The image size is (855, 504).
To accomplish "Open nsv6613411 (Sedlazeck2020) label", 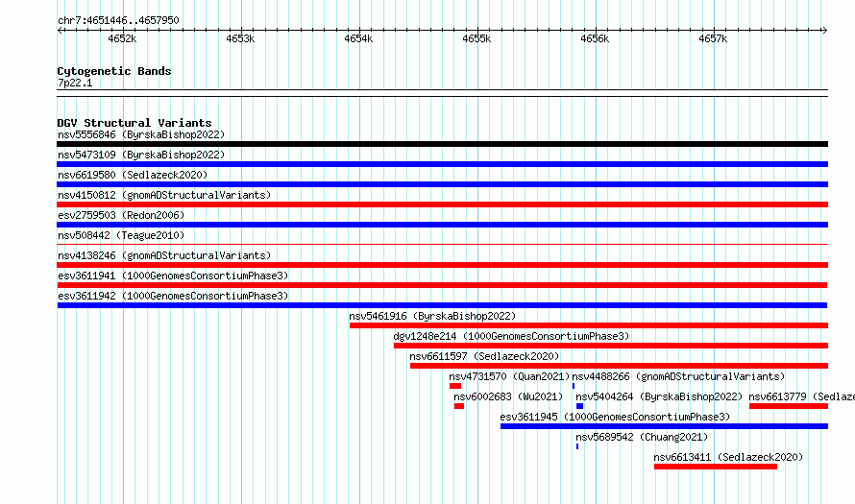I will pos(728,457).
